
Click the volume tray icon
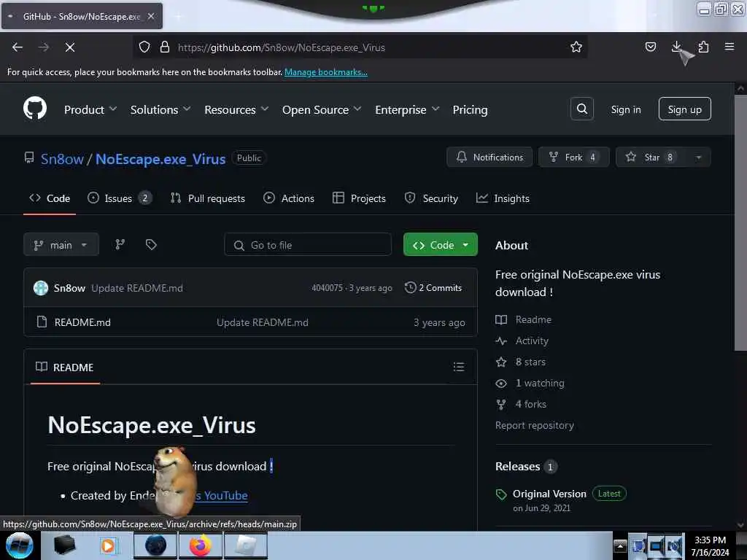pos(674,545)
